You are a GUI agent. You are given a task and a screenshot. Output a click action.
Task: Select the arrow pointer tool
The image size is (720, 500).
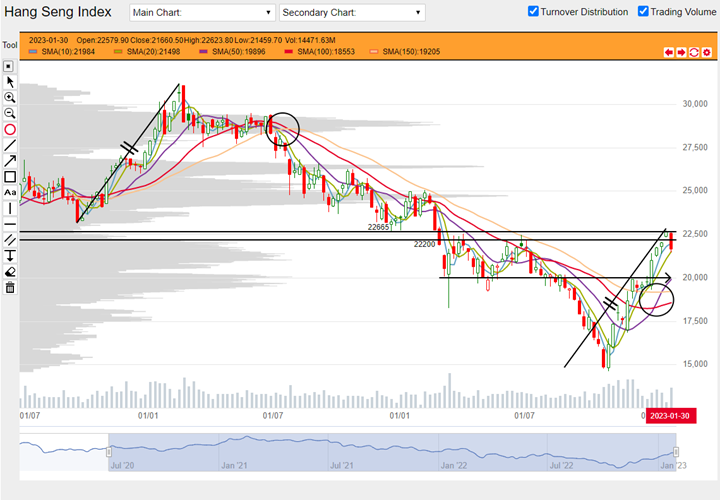point(10,82)
